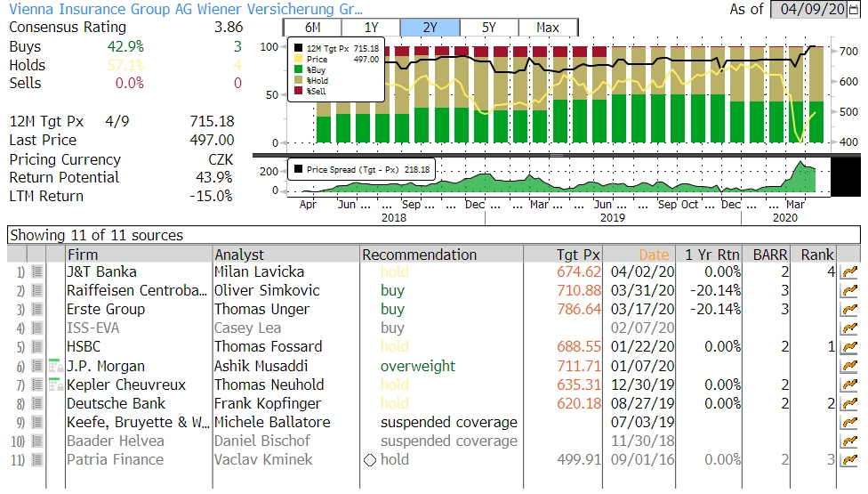This screenshot has width=868, height=494.
Task: Switch chart to 6M range
Action: click(x=312, y=27)
